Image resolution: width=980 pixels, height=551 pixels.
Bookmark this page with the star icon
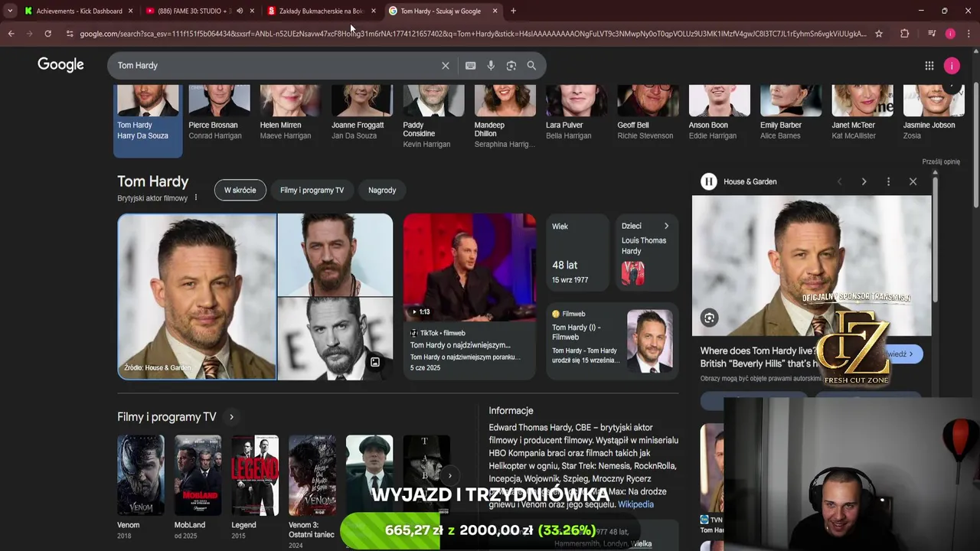point(879,34)
